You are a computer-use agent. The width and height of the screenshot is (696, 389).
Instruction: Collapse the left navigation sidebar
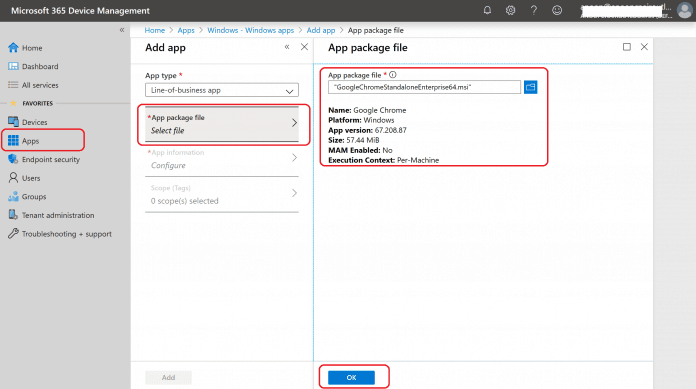(122, 30)
